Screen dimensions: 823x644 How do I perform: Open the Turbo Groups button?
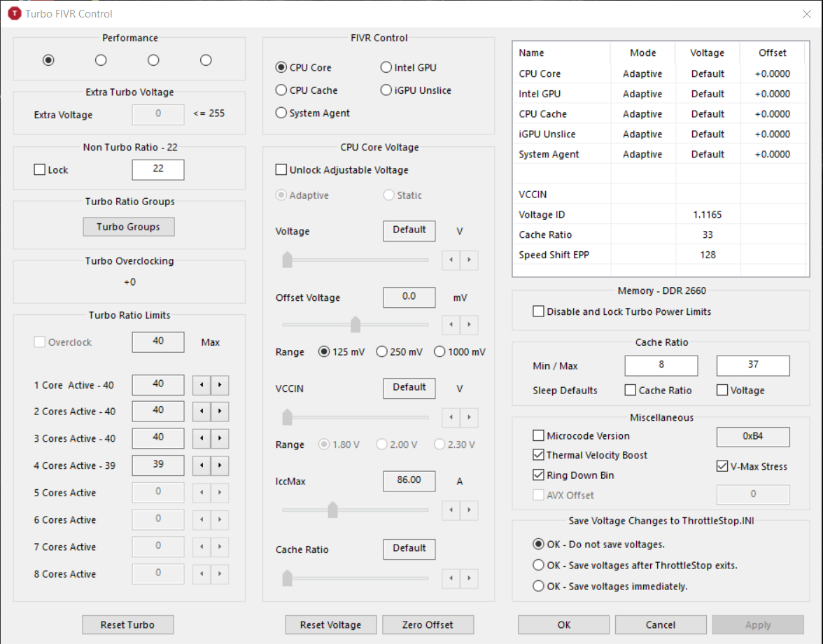[129, 227]
